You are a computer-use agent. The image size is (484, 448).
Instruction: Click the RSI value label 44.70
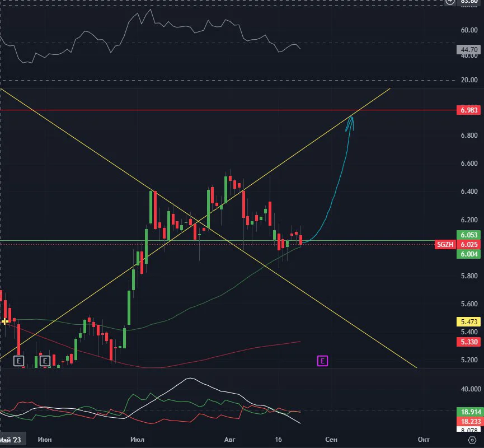pos(468,49)
